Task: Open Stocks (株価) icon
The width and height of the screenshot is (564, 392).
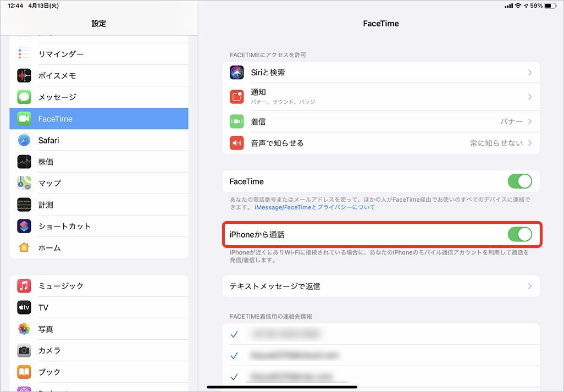Action: [24, 162]
